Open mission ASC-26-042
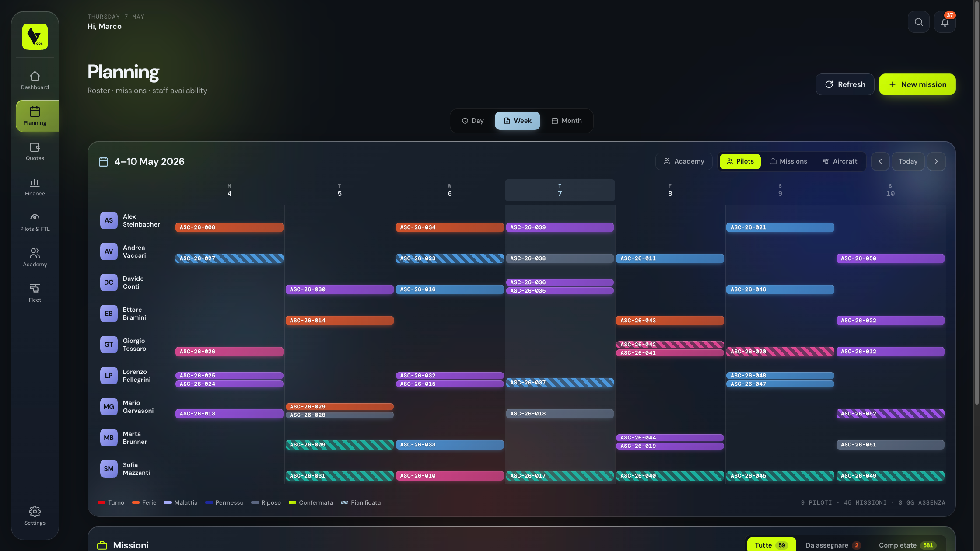Screen dimensions: 980x551 [x=670, y=345]
